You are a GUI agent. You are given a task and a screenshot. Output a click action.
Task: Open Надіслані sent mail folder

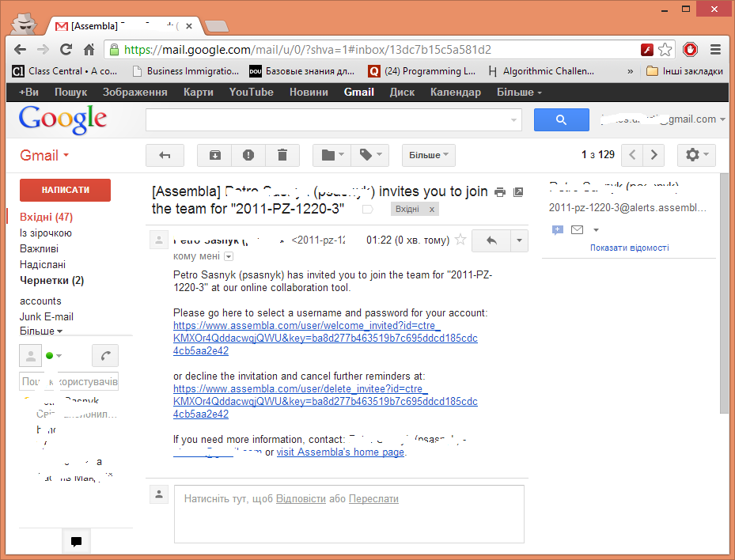43,265
